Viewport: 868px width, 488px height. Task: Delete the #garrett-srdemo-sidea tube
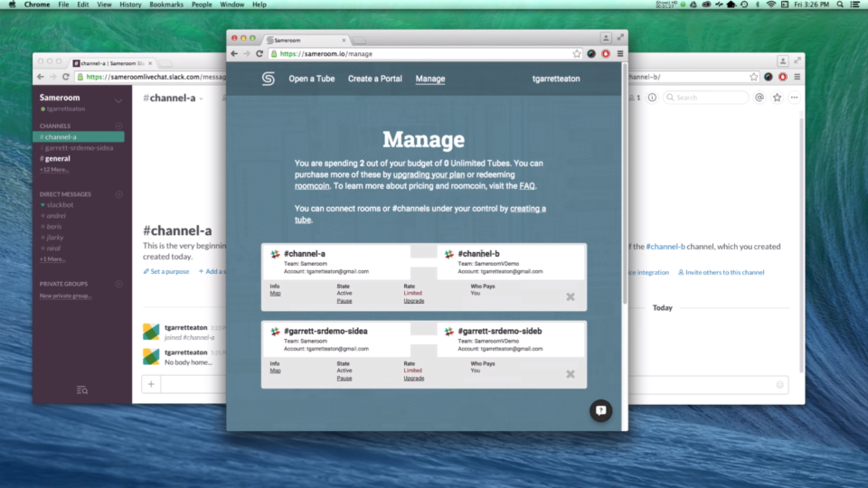point(571,374)
